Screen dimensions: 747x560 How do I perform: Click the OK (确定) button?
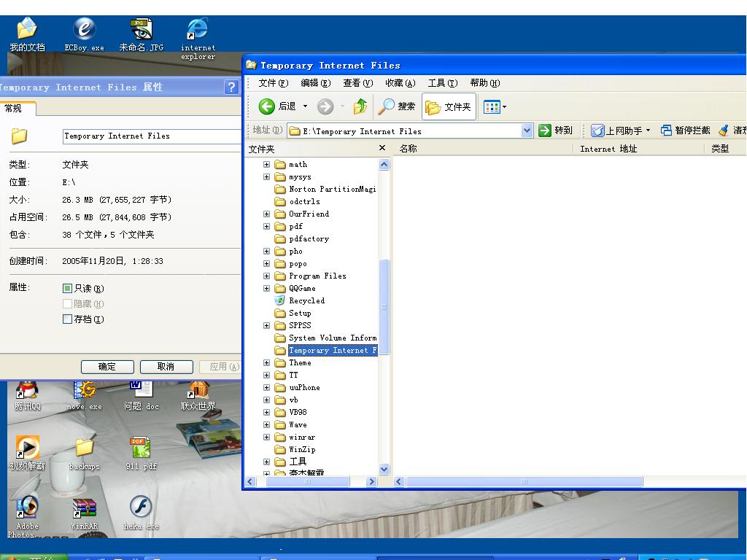pyautogui.click(x=107, y=367)
